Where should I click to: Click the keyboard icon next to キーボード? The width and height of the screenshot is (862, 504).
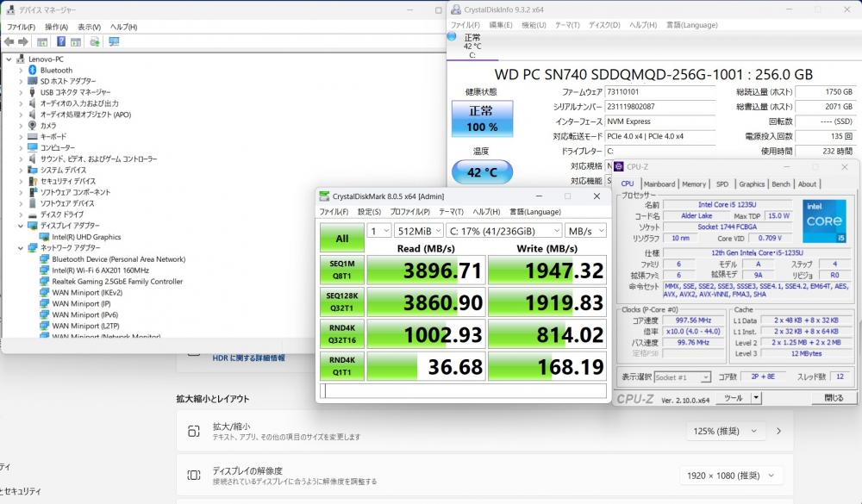point(33,136)
